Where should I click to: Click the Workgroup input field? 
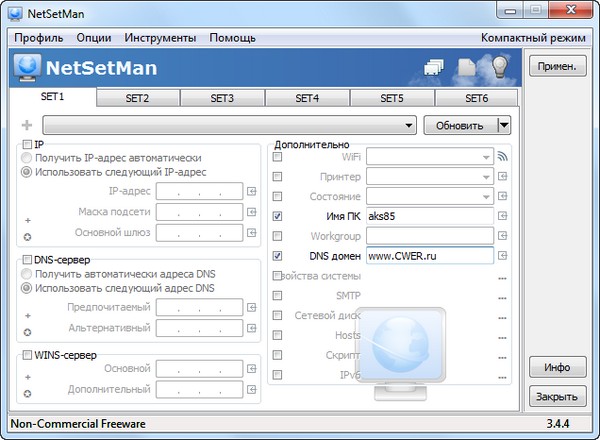pos(430,236)
